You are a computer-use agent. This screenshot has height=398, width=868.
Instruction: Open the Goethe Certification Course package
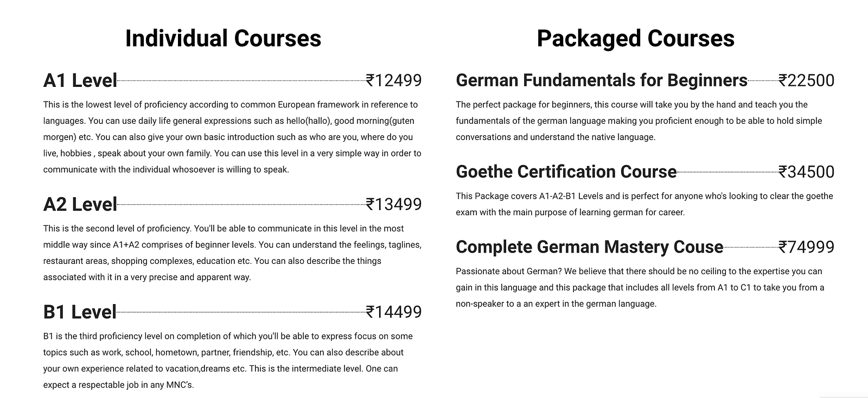click(566, 172)
